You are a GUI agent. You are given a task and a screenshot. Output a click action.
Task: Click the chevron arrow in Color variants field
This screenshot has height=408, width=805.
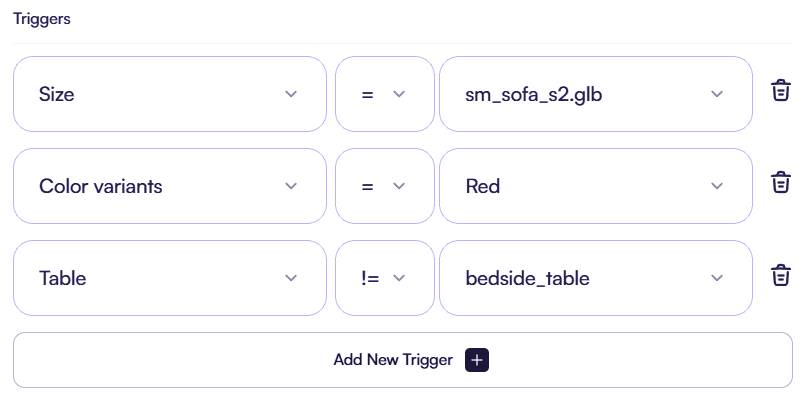click(291, 186)
